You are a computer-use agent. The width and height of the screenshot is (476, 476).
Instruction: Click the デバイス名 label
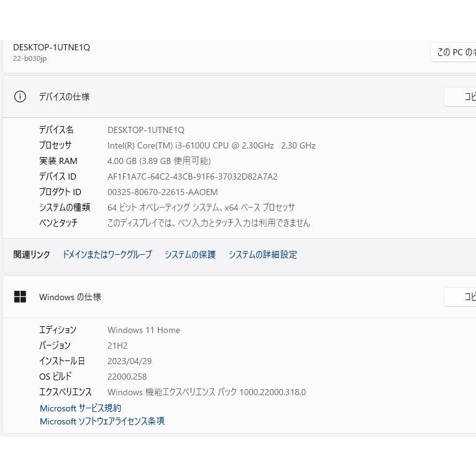coord(56,130)
